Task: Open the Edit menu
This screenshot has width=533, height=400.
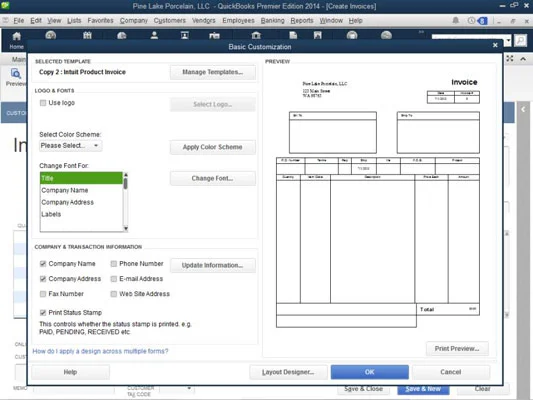Action: click(36, 21)
